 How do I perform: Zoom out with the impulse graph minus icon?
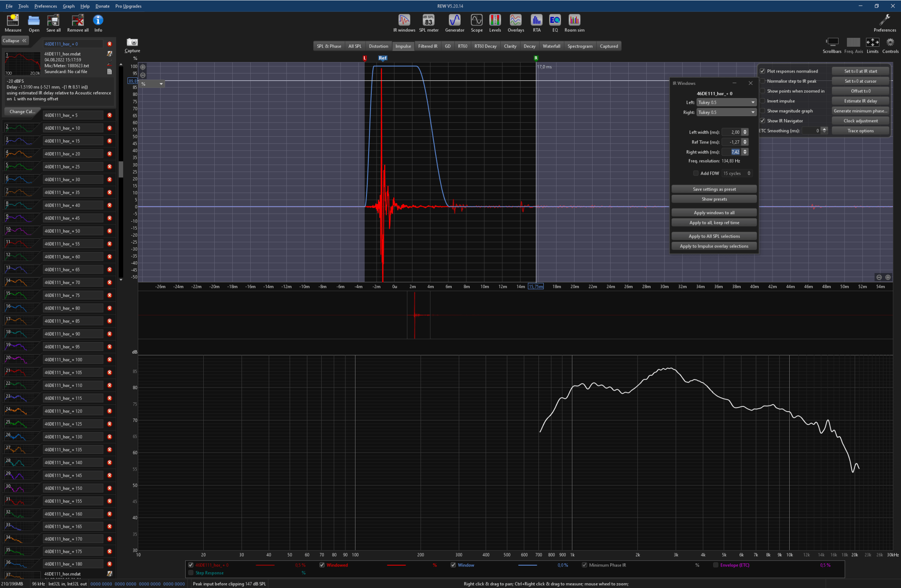coord(143,75)
